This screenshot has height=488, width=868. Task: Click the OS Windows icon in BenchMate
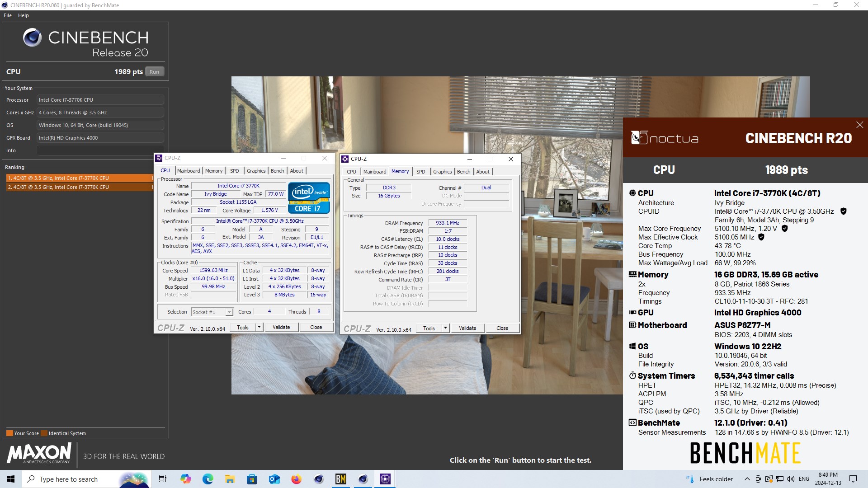pyautogui.click(x=632, y=346)
